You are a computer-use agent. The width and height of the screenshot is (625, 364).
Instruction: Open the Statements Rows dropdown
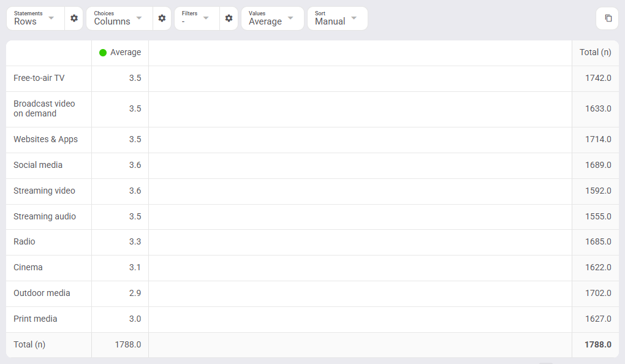coord(36,18)
